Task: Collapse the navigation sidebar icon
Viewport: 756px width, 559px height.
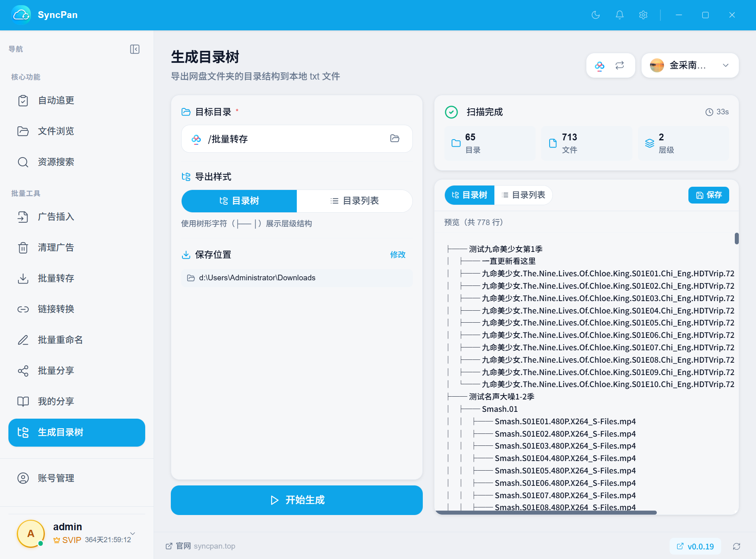Action: pyautogui.click(x=135, y=49)
